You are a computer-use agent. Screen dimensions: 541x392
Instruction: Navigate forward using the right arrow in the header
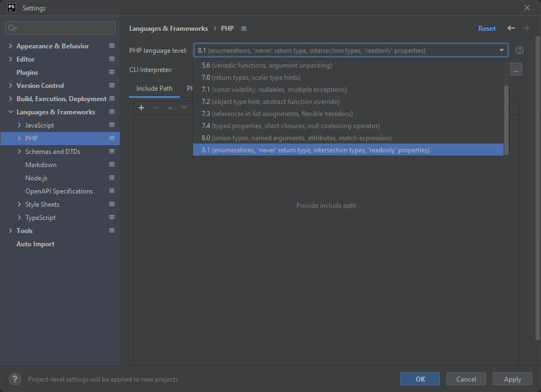click(x=526, y=28)
